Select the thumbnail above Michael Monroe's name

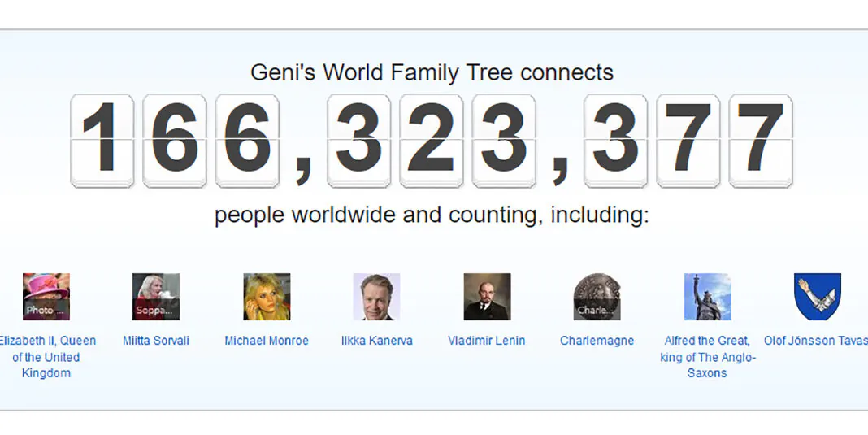(267, 297)
